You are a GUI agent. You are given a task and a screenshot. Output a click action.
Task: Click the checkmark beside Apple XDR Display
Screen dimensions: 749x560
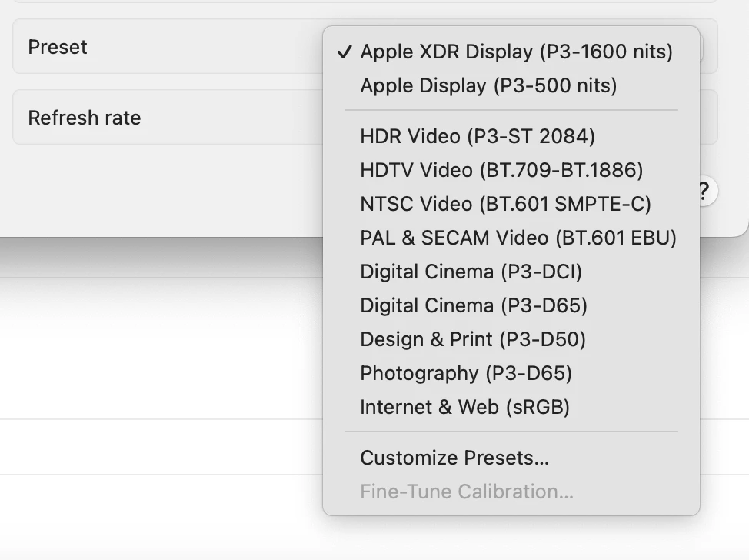coord(345,52)
